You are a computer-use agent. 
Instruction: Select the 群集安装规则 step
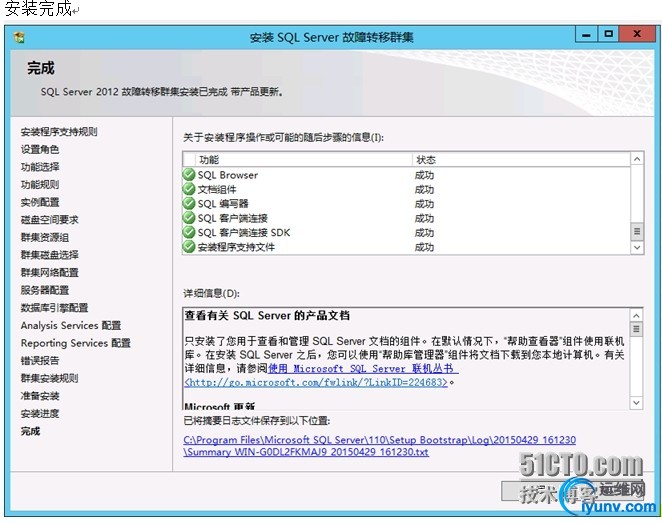(x=49, y=378)
